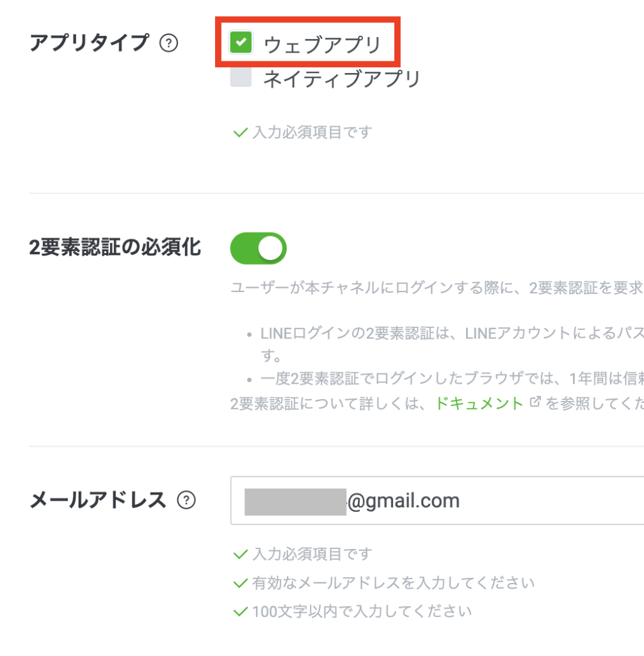Uncheck the ウェブアプリ checkbox
Screen dimensions: 644x656
[x=241, y=42]
